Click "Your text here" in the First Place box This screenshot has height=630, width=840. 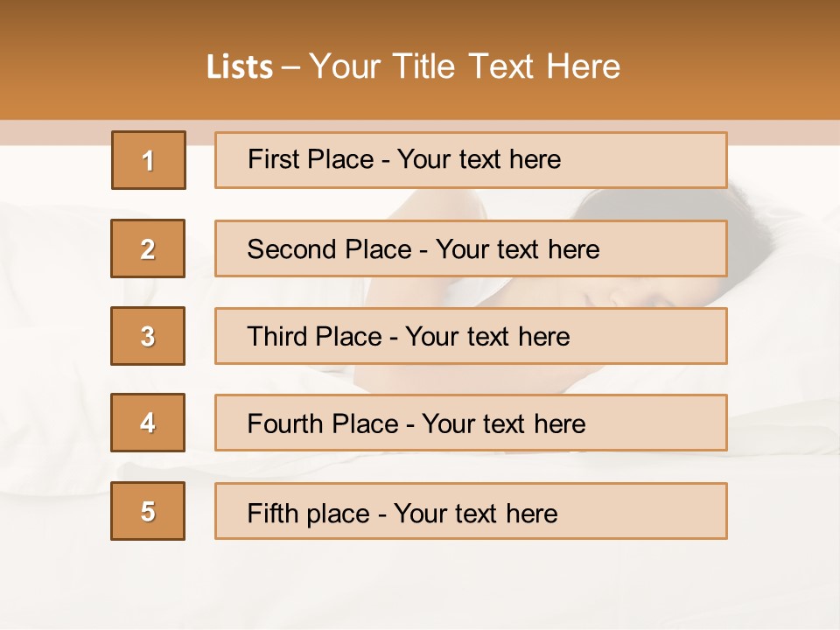click(479, 159)
